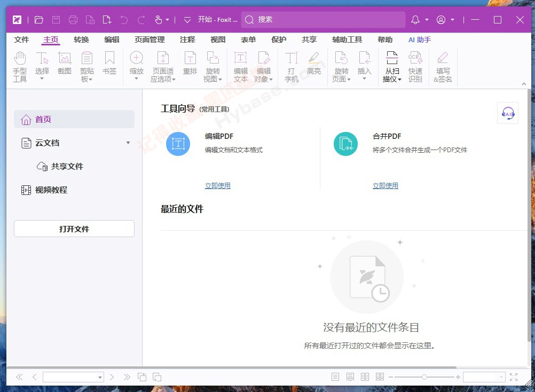
Task: Click the Redo arrow icon
Action: tap(141, 20)
